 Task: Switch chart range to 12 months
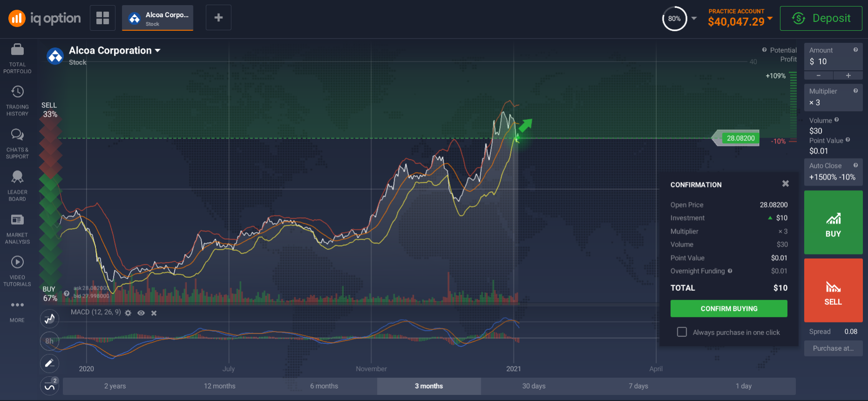coord(220,386)
